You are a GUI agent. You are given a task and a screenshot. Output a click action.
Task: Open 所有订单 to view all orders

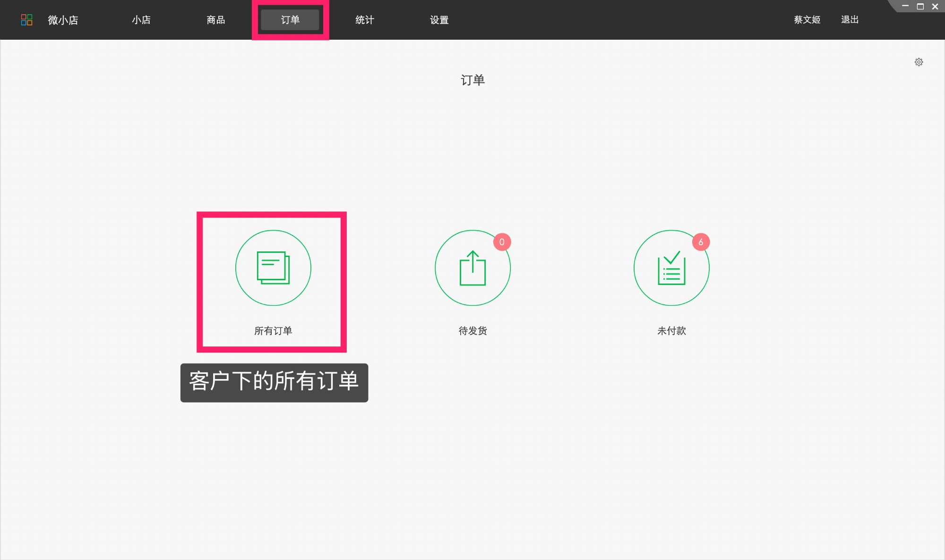click(x=273, y=331)
